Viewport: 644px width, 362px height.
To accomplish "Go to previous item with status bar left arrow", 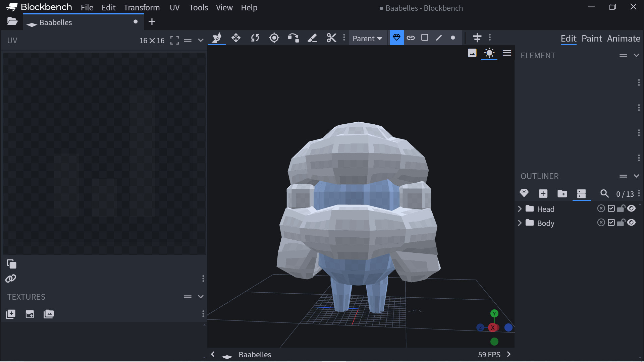I will [x=213, y=354].
